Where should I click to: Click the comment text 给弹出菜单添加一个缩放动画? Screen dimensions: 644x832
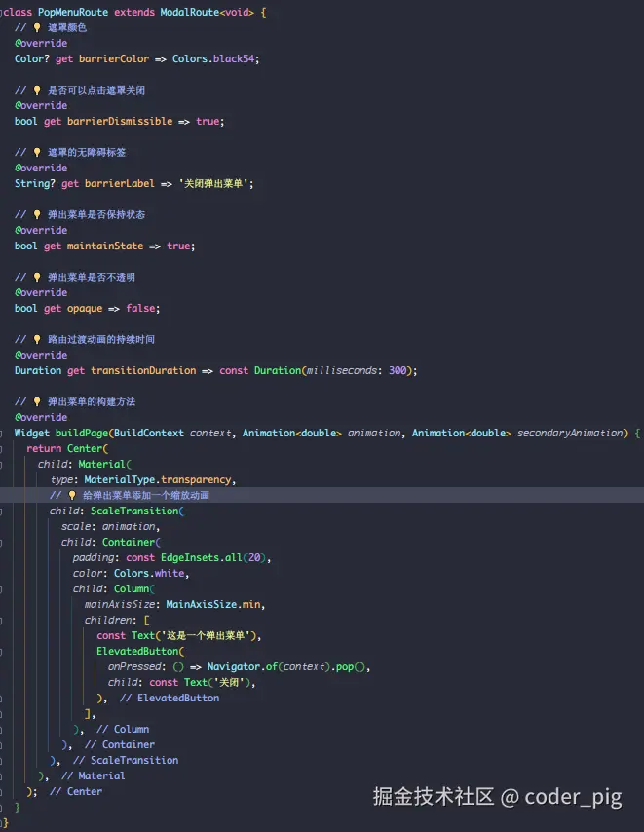click(146, 496)
